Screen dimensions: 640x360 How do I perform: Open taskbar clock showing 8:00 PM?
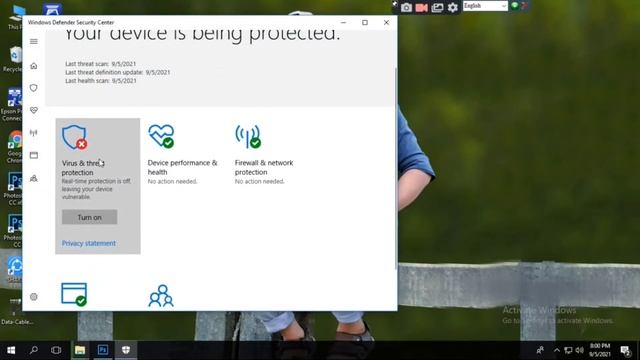point(600,350)
